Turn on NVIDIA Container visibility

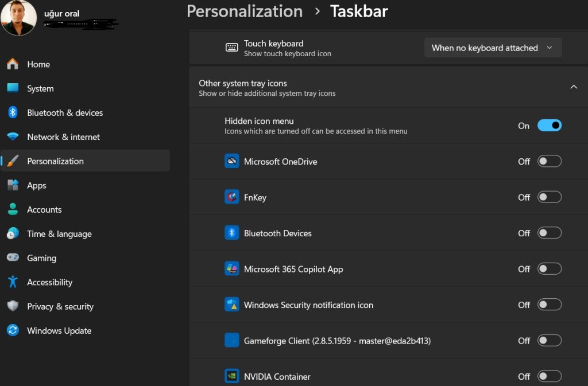point(549,376)
